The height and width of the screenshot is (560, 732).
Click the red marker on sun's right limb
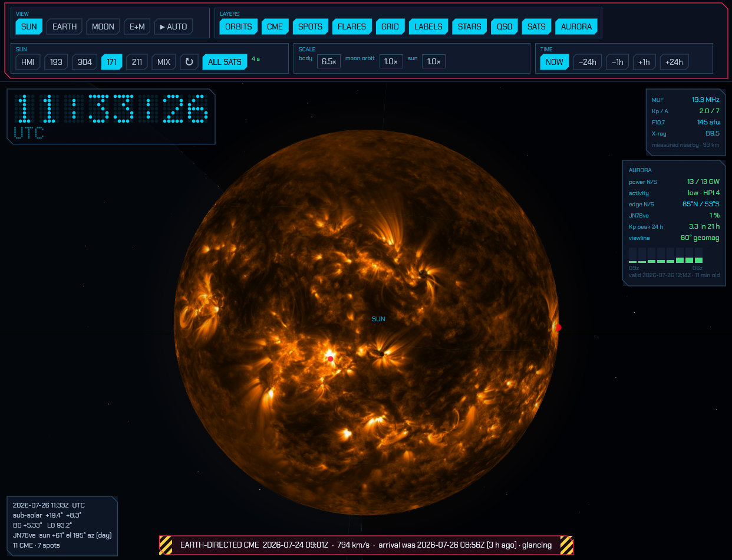[559, 327]
